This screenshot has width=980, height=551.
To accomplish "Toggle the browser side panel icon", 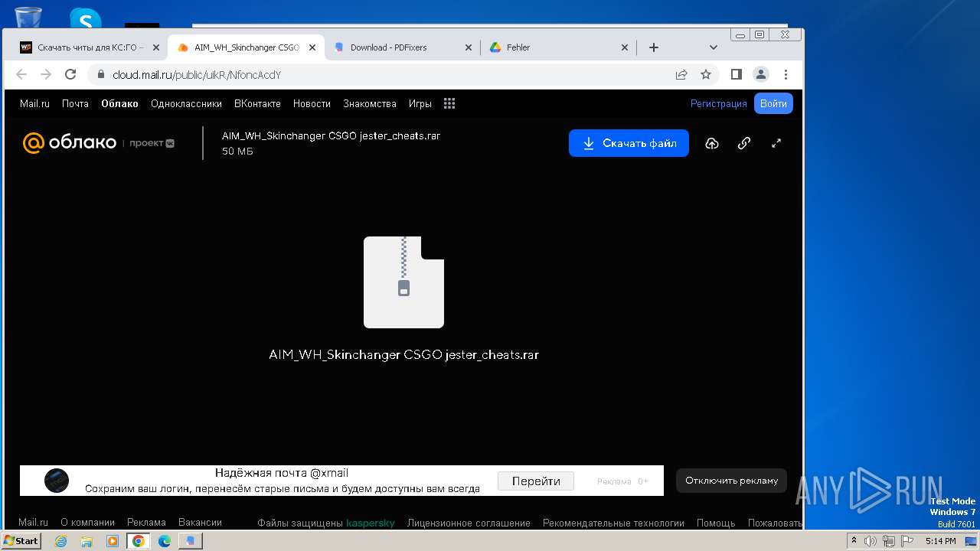I will (737, 74).
